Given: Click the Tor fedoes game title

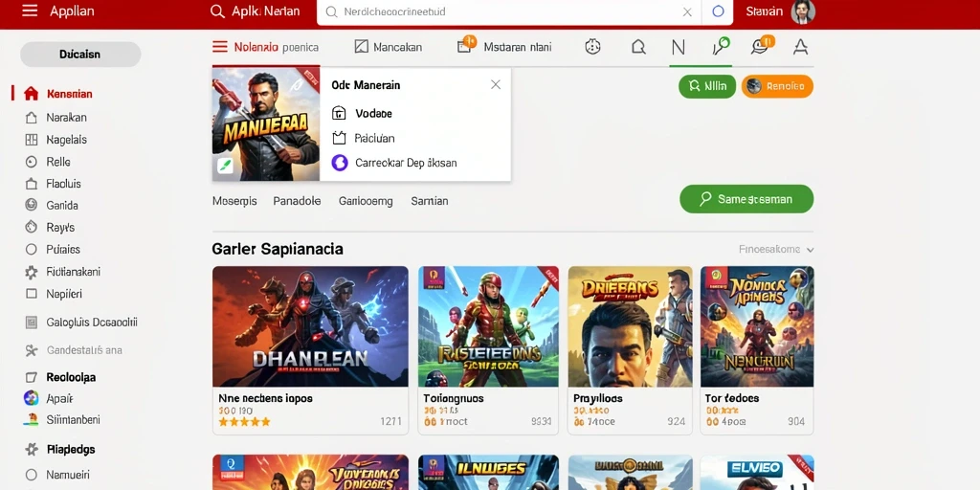Looking at the screenshot, I should coord(732,398).
